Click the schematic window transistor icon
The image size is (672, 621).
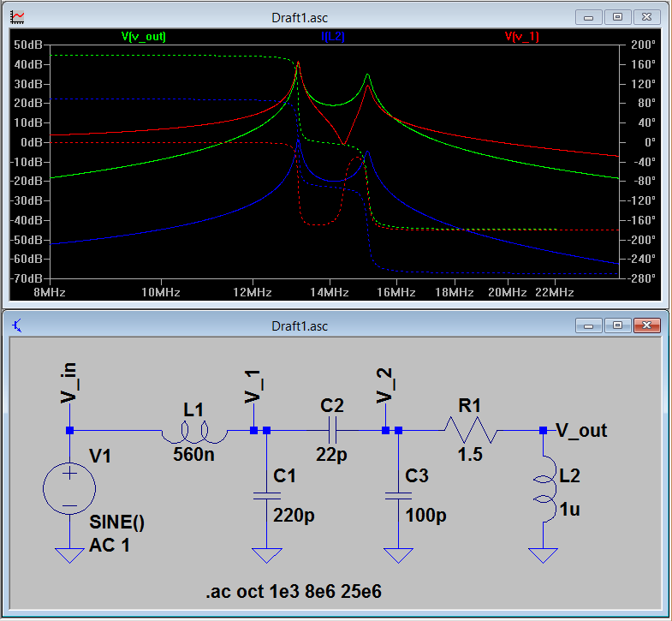(17, 326)
